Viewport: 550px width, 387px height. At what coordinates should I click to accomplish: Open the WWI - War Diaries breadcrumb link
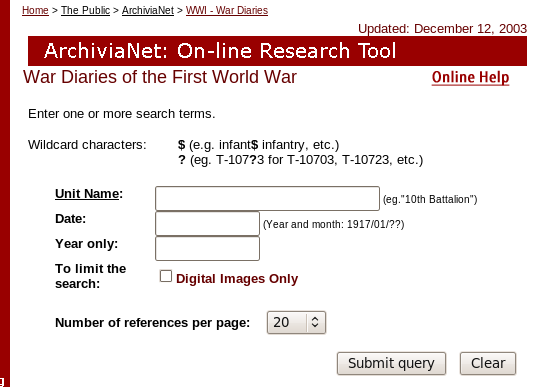(227, 11)
